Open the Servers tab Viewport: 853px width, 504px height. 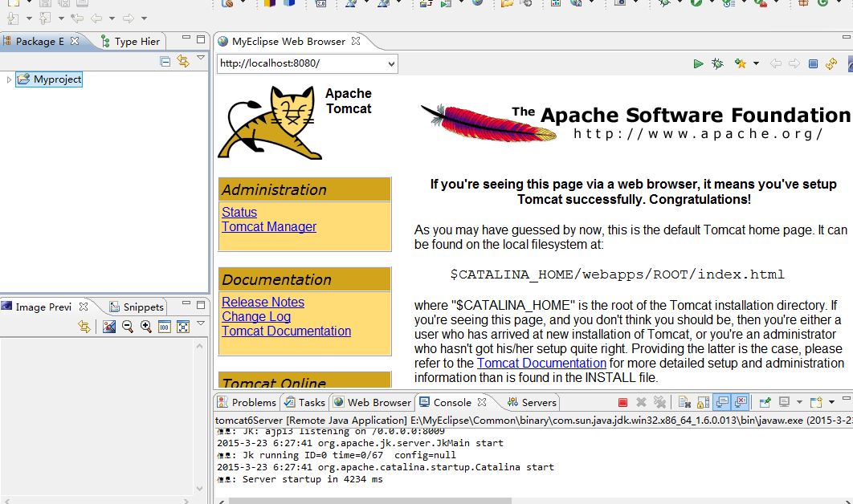pos(532,402)
